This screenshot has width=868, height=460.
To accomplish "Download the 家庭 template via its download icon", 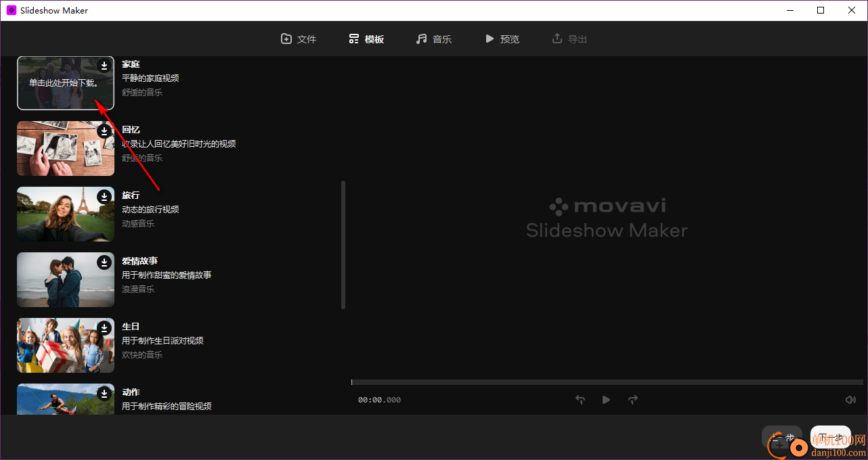I will tap(104, 66).
